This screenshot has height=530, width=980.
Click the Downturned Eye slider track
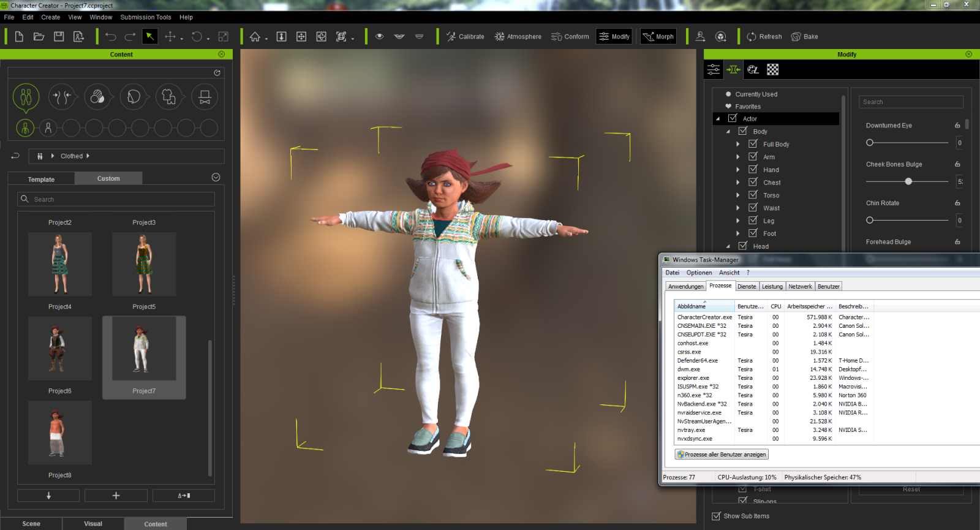tap(907, 143)
